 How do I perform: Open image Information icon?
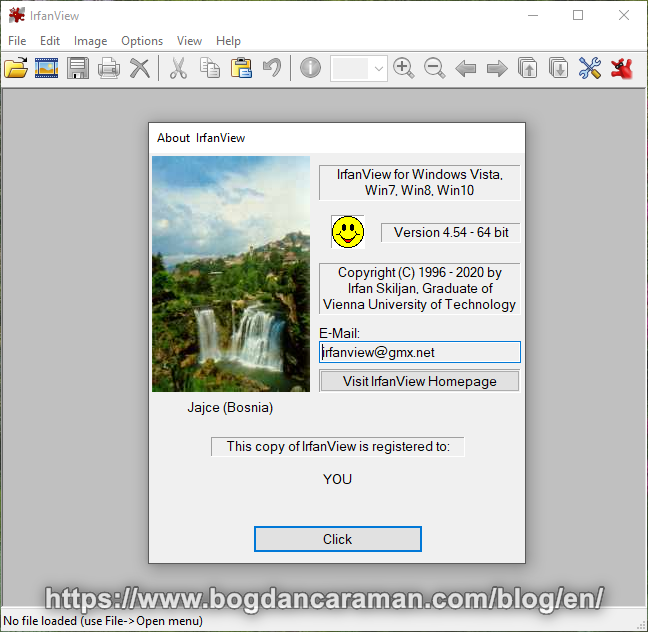310,68
